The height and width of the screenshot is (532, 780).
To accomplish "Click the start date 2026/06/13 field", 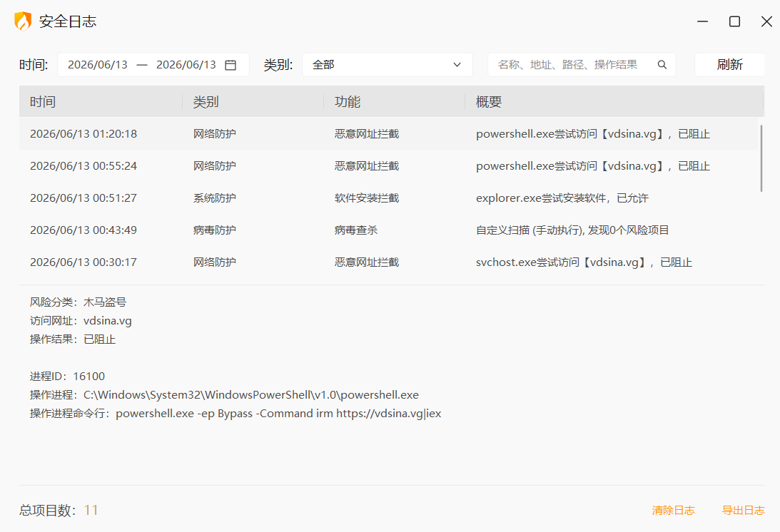I will [98, 65].
